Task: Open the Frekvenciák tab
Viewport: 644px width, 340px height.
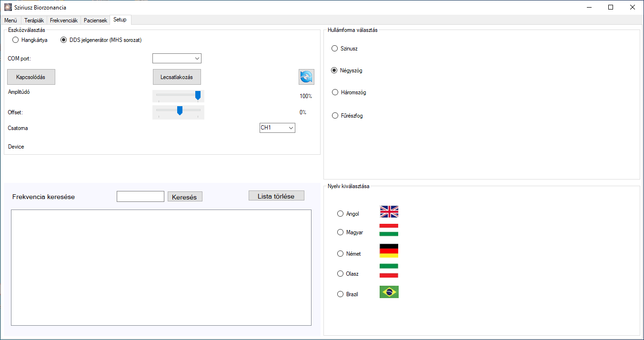Action: tap(64, 20)
